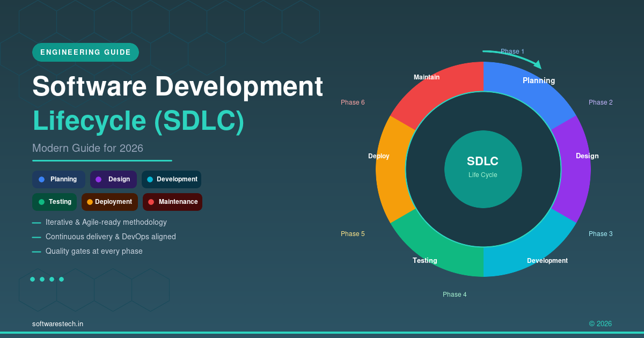The width and height of the screenshot is (644, 338).
Task: Select the Design legend chip
Action: [113, 179]
